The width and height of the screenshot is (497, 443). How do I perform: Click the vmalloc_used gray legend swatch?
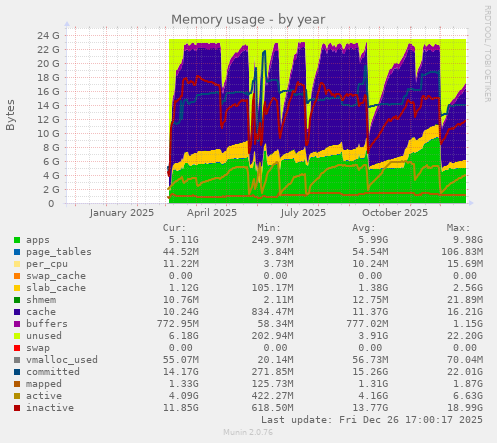(17, 360)
